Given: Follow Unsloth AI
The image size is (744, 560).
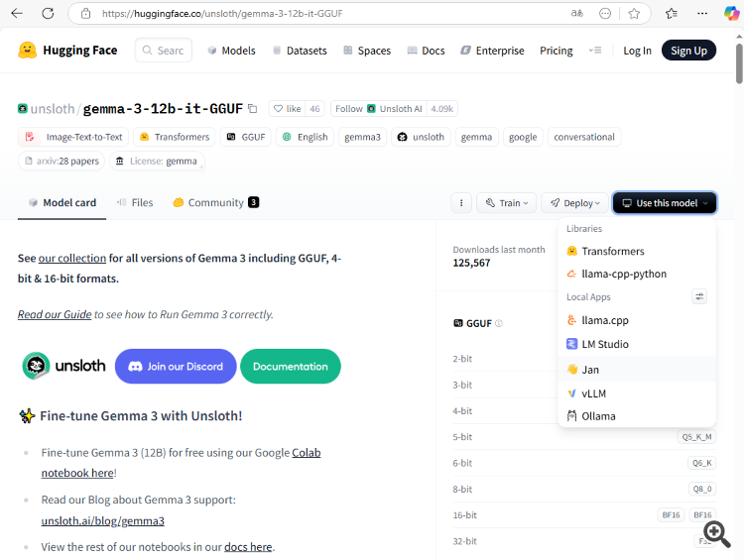Looking at the screenshot, I should tap(379, 109).
